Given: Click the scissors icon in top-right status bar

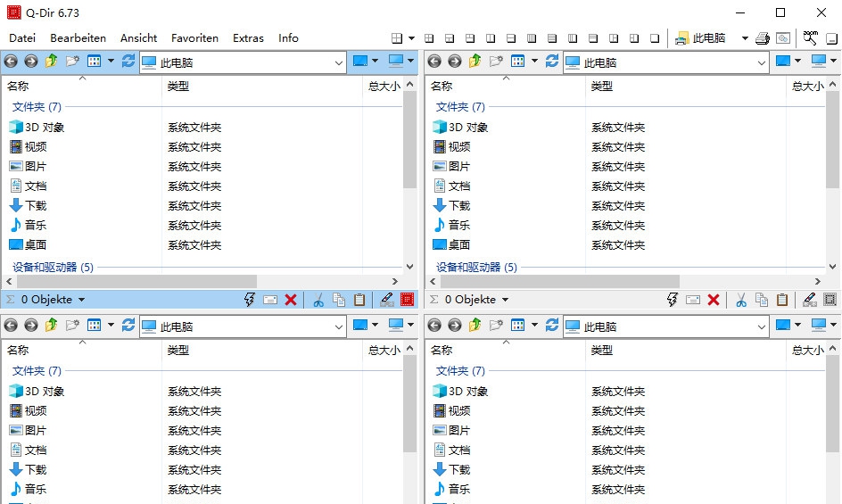Looking at the screenshot, I should (x=741, y=300).
